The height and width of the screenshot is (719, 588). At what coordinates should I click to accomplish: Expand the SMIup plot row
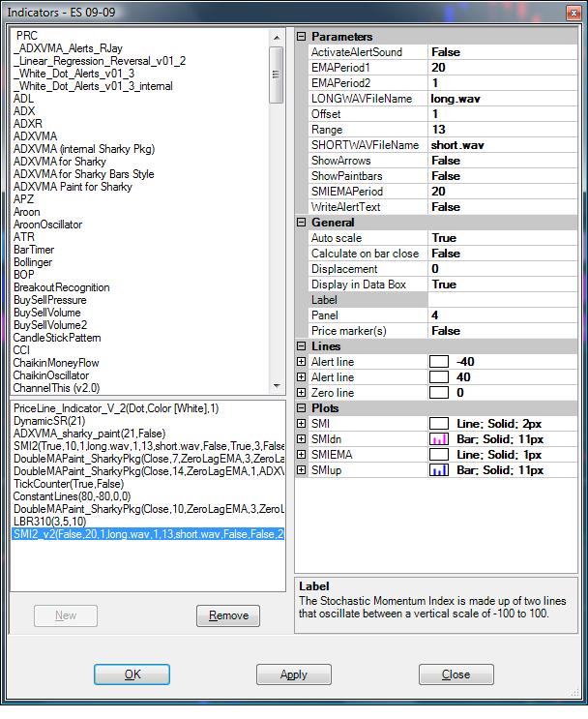(x=301, y=470)
